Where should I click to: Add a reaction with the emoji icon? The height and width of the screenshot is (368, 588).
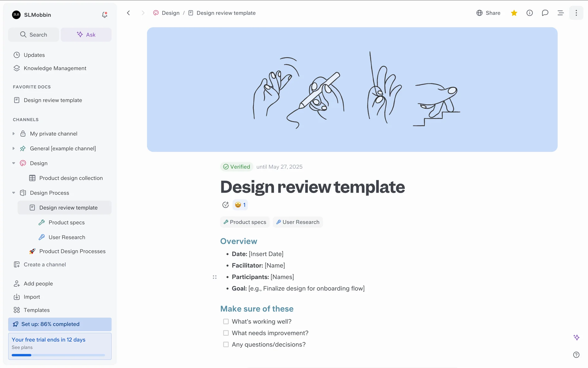225,205
